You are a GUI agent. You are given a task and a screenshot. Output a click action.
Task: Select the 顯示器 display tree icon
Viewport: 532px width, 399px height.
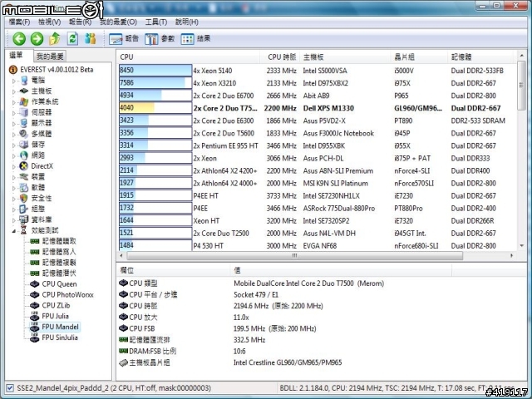[24, 123]
